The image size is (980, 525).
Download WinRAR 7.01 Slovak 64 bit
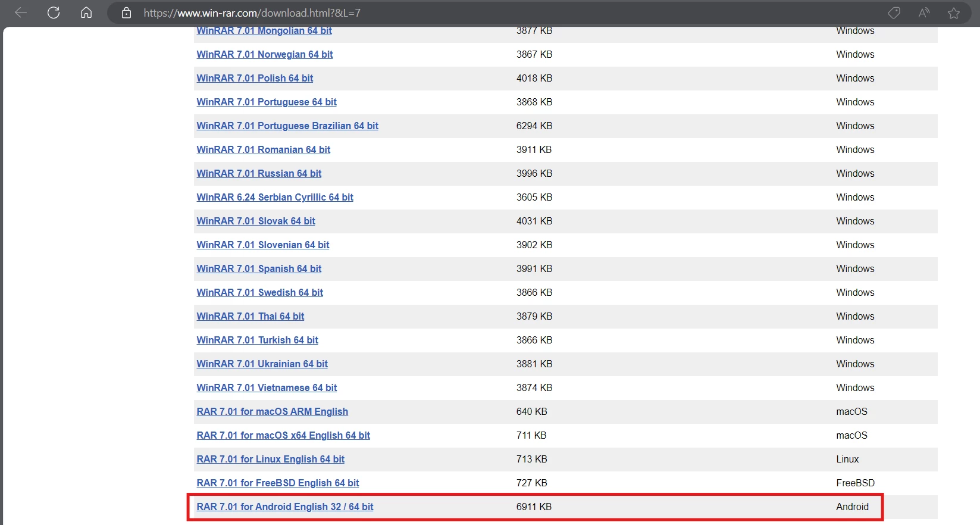coord(256,221)
